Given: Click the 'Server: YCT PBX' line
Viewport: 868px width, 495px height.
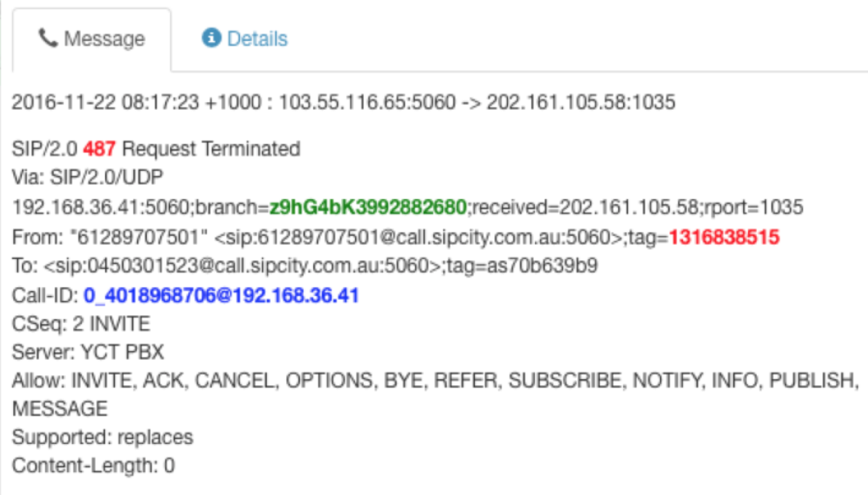Looking at the screenshot, I should click(88, 352).
